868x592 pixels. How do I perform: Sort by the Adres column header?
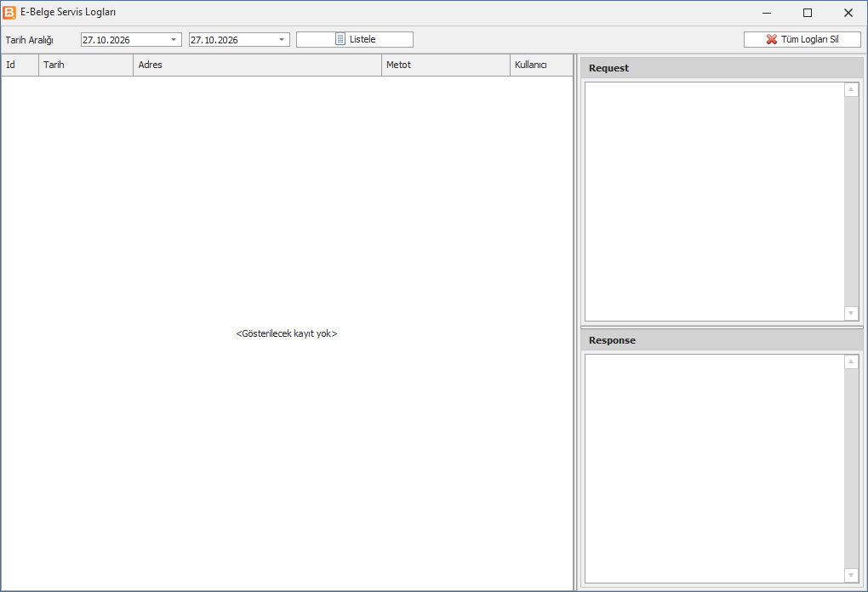(257, 65)
